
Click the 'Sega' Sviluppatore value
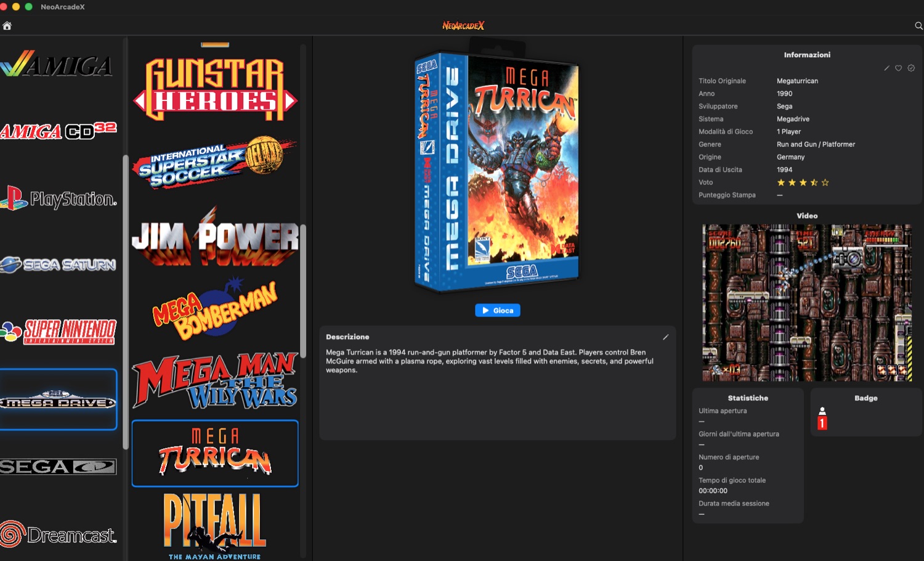tap(784, 106)
